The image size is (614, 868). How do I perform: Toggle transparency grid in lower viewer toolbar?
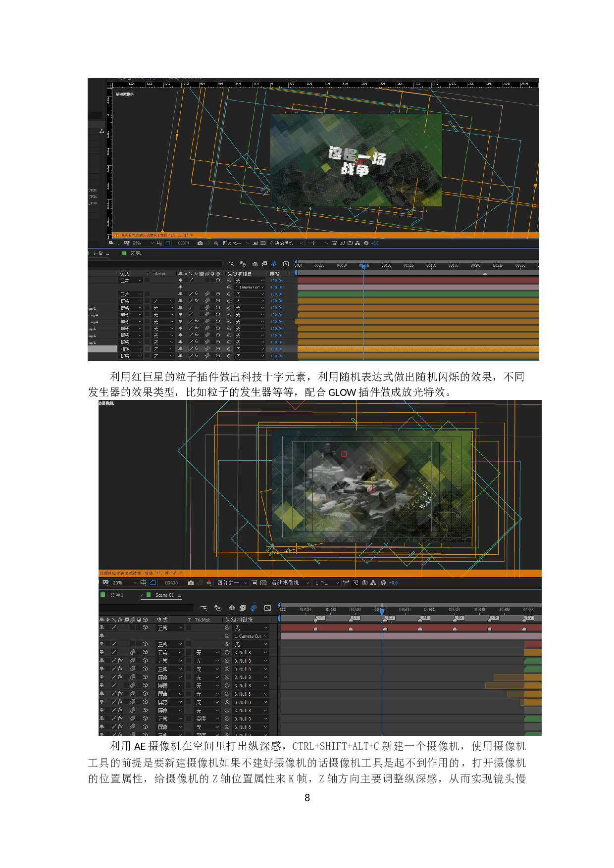click(x=263, y=583)
